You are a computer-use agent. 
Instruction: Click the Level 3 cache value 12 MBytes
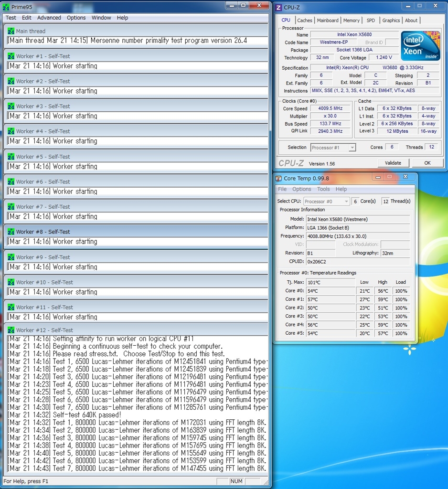coord(397,131)
